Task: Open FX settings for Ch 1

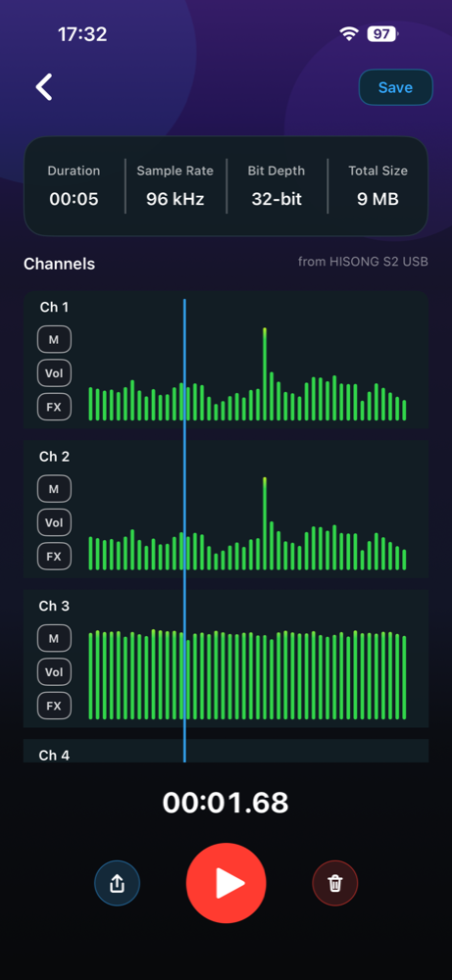Action: [54, 408]
